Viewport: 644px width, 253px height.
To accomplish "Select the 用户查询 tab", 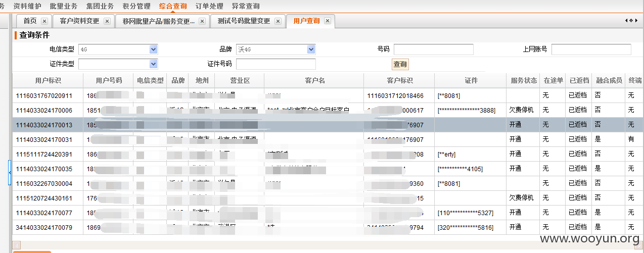I will (x=307, y=21).
